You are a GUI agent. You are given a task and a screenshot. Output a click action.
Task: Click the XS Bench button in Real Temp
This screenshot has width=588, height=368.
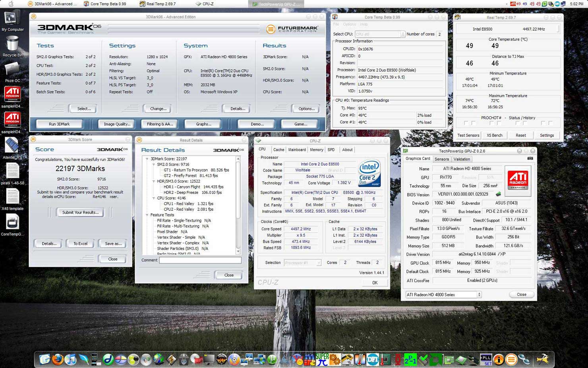click(495, 135)
